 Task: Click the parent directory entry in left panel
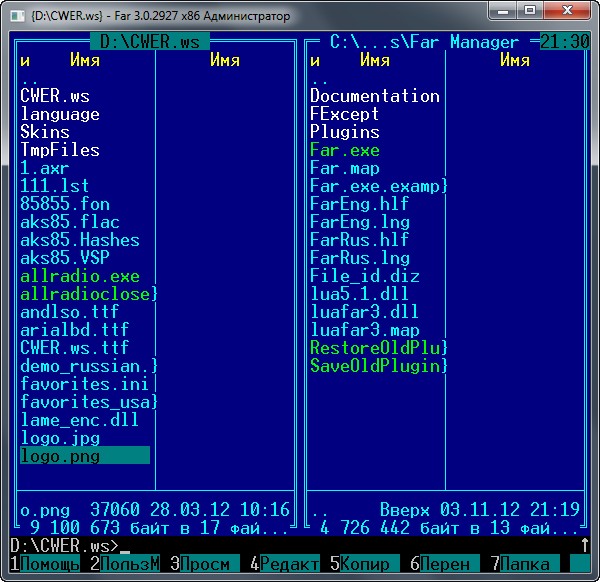29,79
